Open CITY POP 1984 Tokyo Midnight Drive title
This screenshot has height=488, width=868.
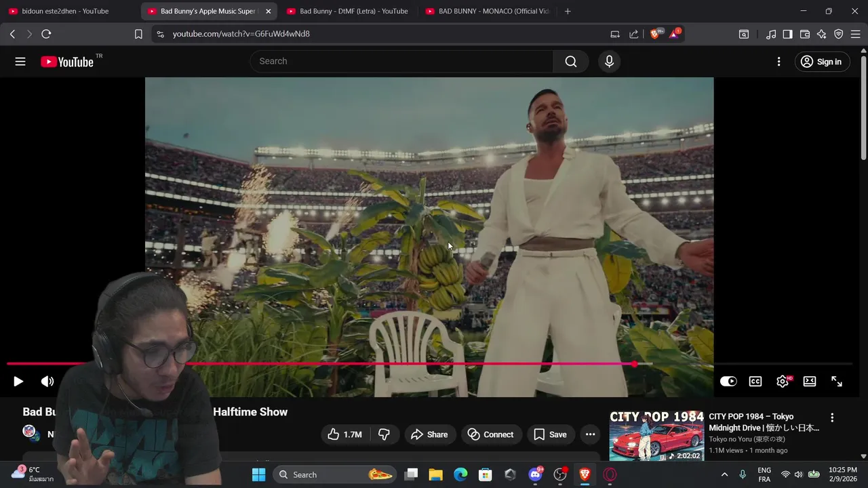(x=764, y=422)
